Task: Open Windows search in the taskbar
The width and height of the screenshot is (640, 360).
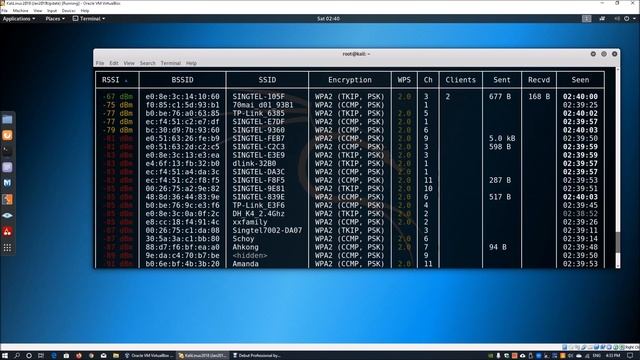Action: [x=17, y=356]
